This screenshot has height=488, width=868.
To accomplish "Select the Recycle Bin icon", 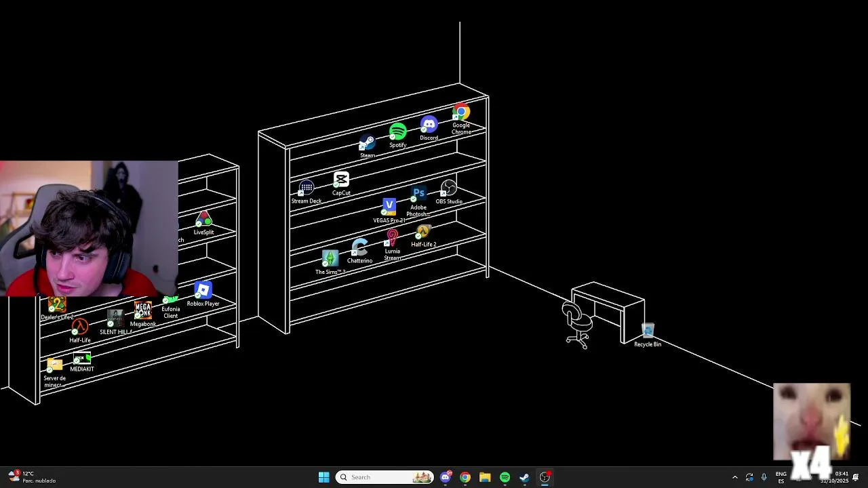I will point(648,335).
